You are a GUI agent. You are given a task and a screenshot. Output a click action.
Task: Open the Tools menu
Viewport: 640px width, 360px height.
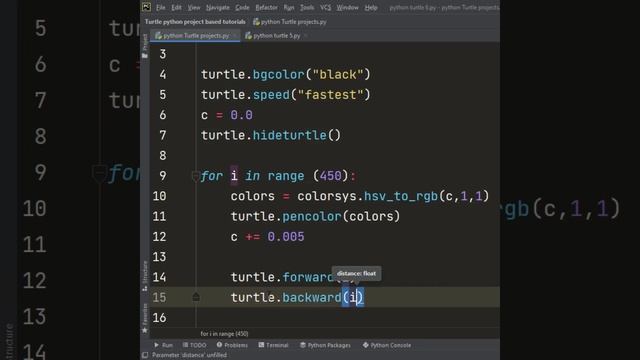coord(307,7)
